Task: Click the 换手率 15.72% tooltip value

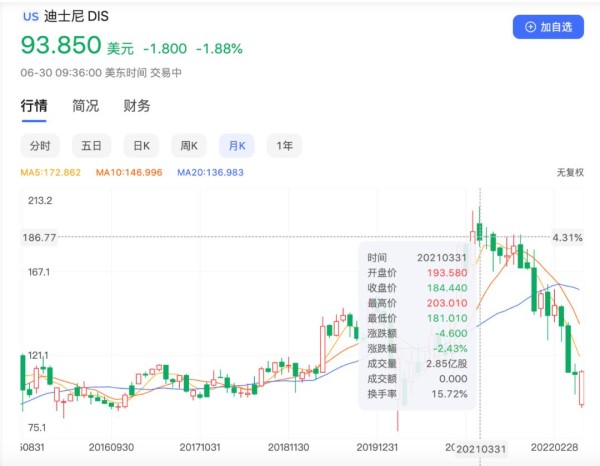Action: [449, 394]
